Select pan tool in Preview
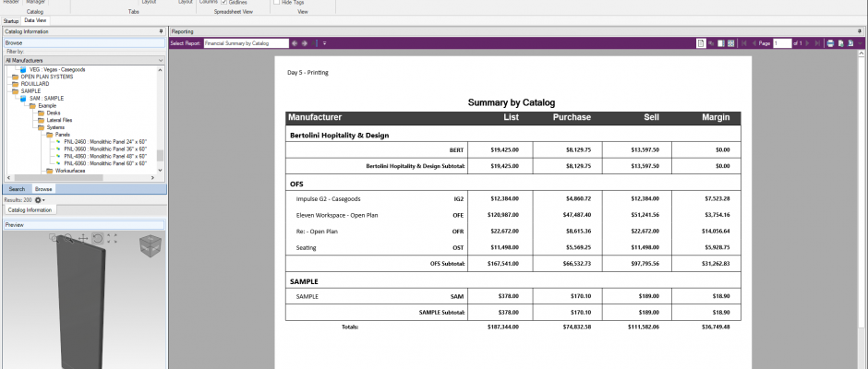This screenshot has width=868, height=369. point(82,238)
